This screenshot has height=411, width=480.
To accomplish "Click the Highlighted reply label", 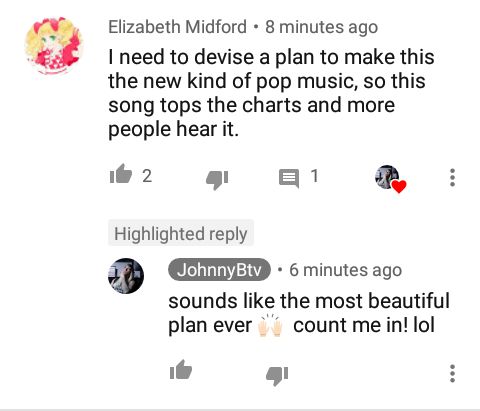I will point(181,233).
